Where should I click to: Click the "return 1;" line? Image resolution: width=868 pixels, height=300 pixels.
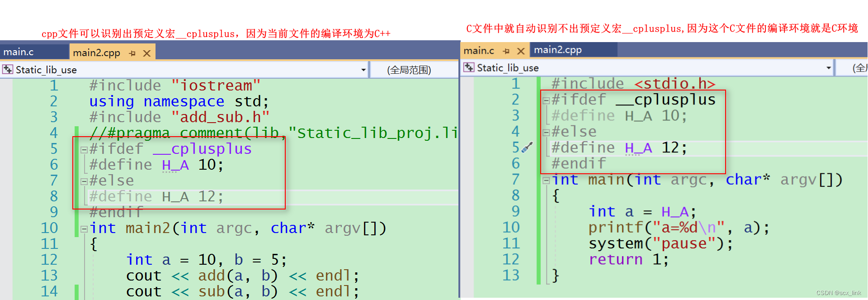point(629,259)
